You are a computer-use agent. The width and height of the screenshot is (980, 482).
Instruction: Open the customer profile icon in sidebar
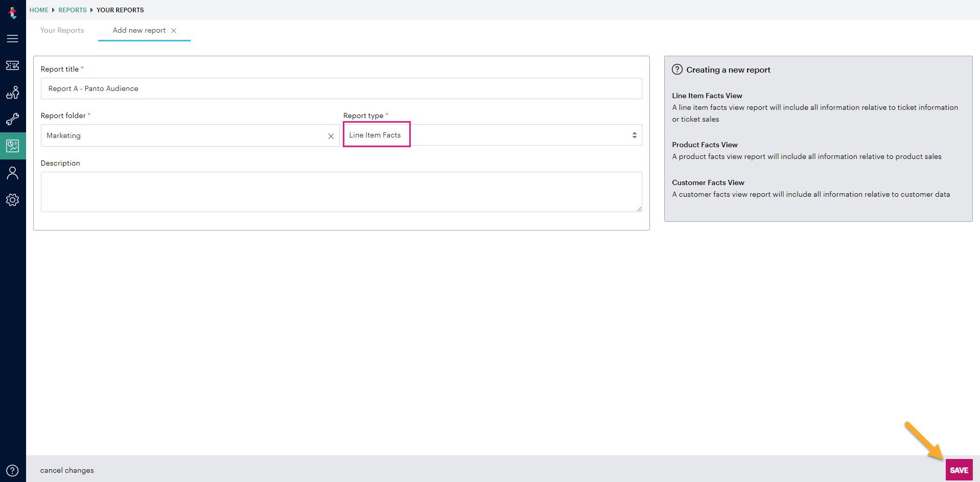[x=13, y=173]
